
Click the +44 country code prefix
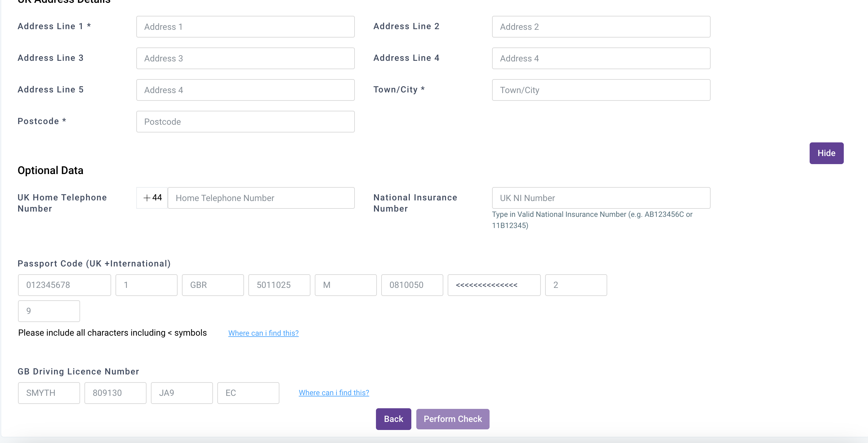(152, 198)
